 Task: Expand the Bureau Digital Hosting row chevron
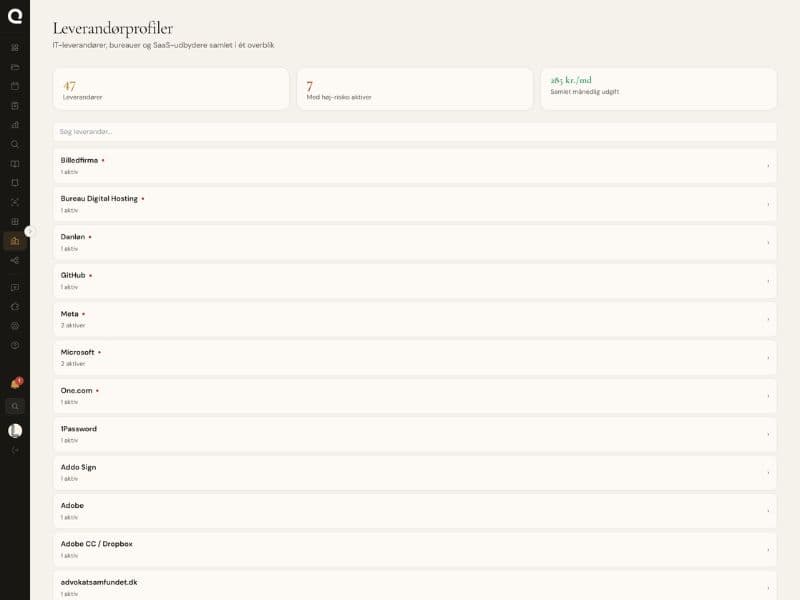coord(768,204)
